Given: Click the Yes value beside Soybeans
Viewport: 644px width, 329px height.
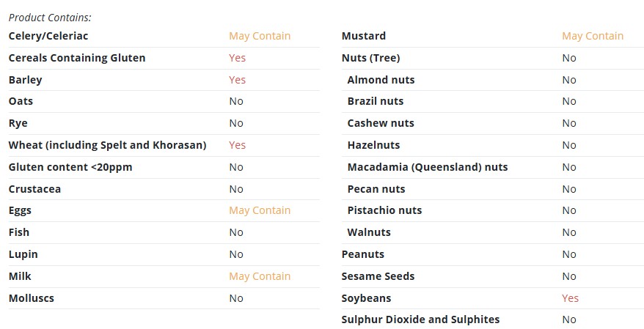Looking at the screenshot, I should 571,298.
